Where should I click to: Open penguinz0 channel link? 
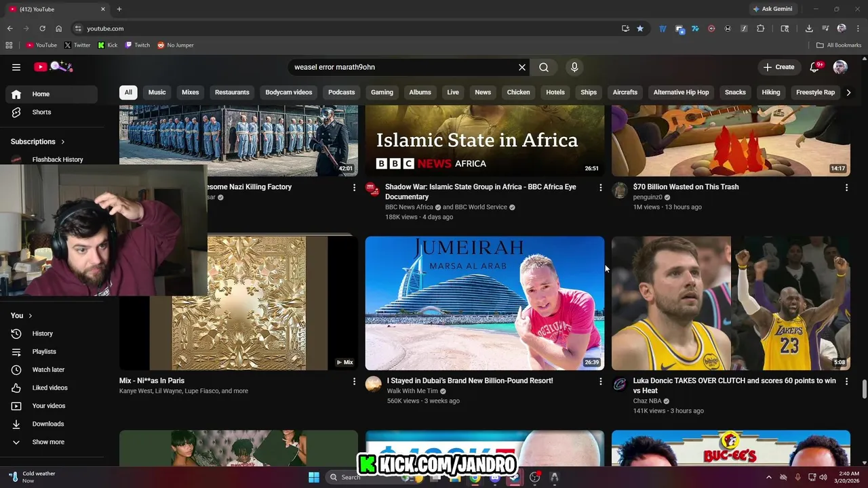click(x=648, y=197)
